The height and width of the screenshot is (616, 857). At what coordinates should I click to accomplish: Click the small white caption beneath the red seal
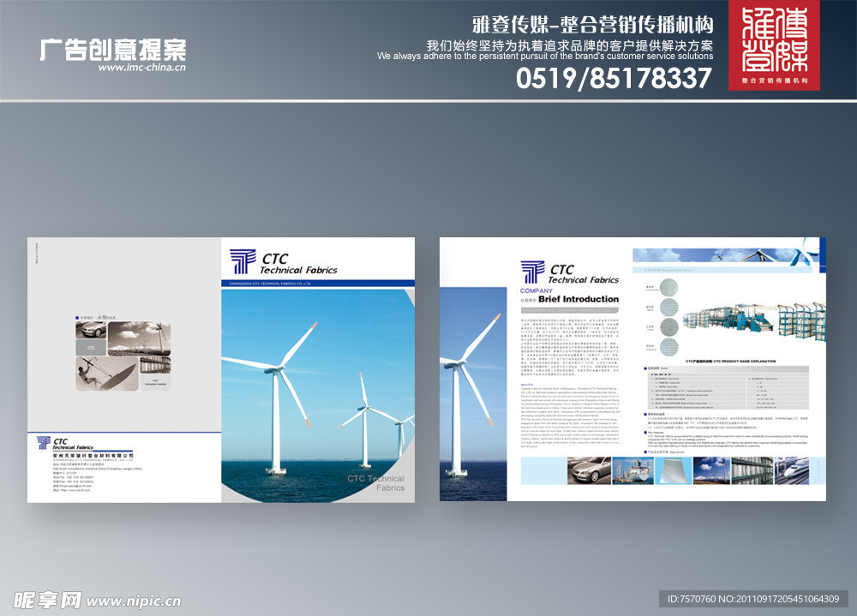pyautogui.click(x=775, y=81)
